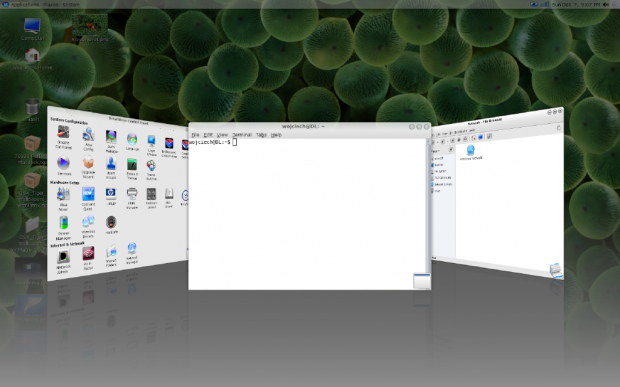This screenshot has height=387, width=620.
Task: Open Network Admin icon in control panel
Action: pyautogui.click(x=63, y=261)
